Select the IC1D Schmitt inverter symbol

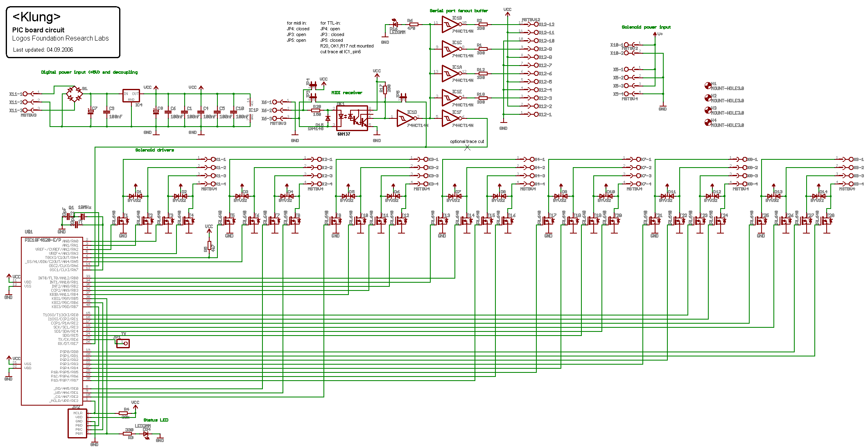coord(405,118)
